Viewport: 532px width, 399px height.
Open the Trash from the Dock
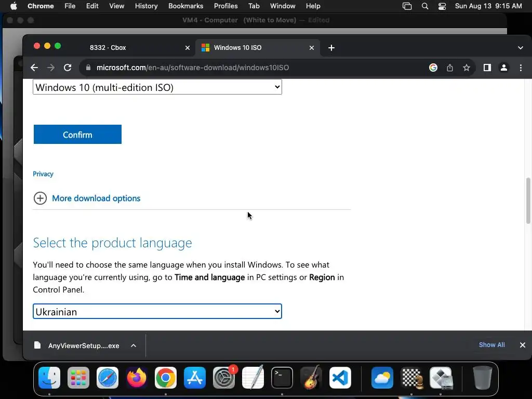483,377
